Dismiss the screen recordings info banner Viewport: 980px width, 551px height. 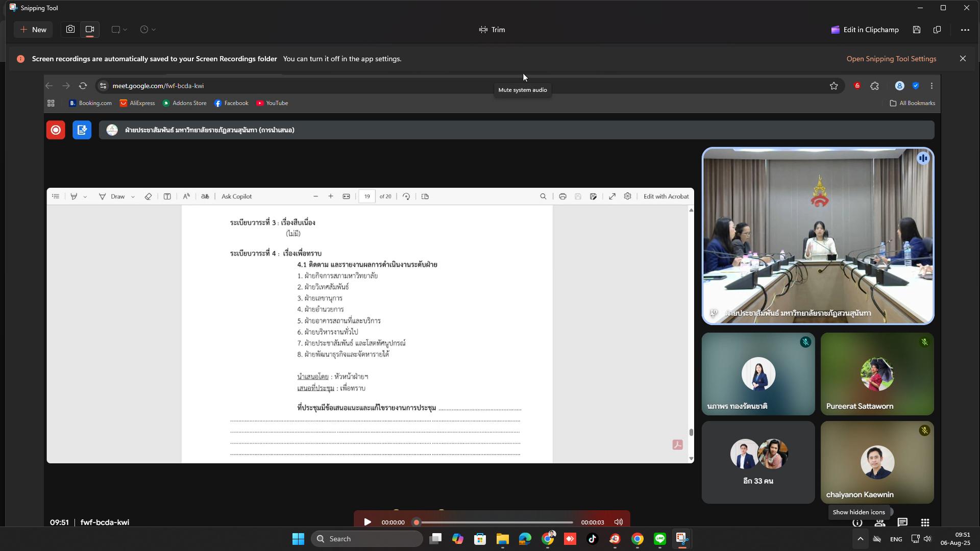(963, 59)
